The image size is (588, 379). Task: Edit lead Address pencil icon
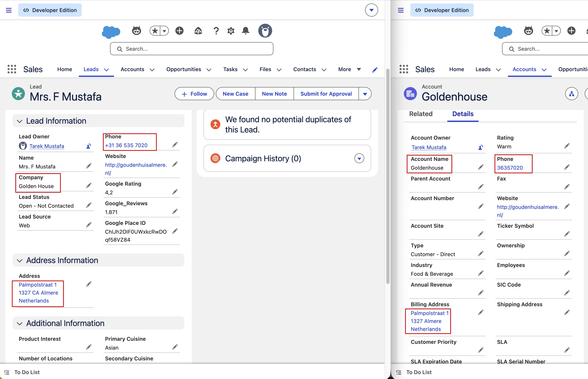[x=89, y=284]
